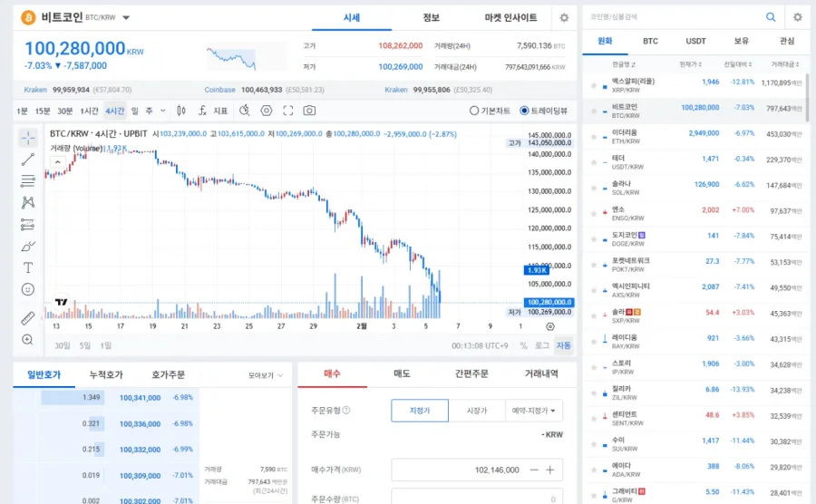Select the trend line drawing tool

27,160
